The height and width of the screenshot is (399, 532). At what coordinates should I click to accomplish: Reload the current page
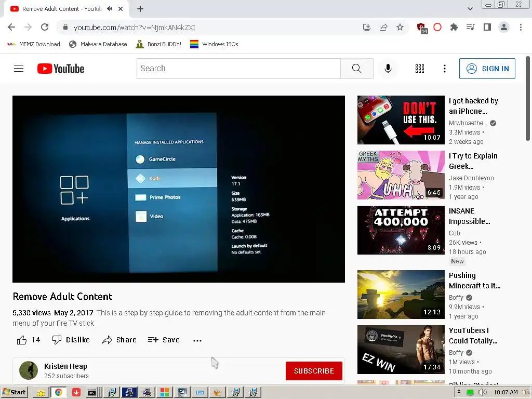coord(45,27)
